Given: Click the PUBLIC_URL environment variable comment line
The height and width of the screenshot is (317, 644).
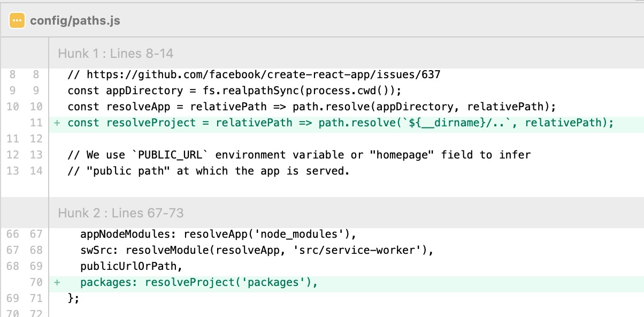Looking at the screenshot, I should [299, 155].
